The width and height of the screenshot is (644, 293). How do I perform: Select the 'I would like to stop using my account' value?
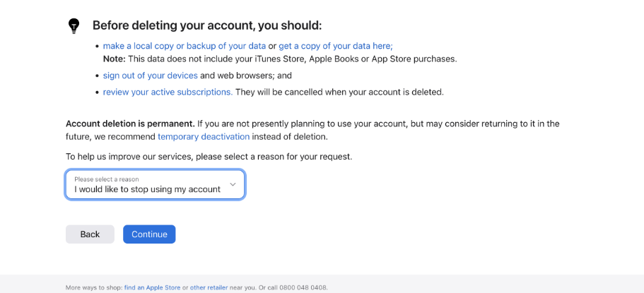[x=147, y=189]
